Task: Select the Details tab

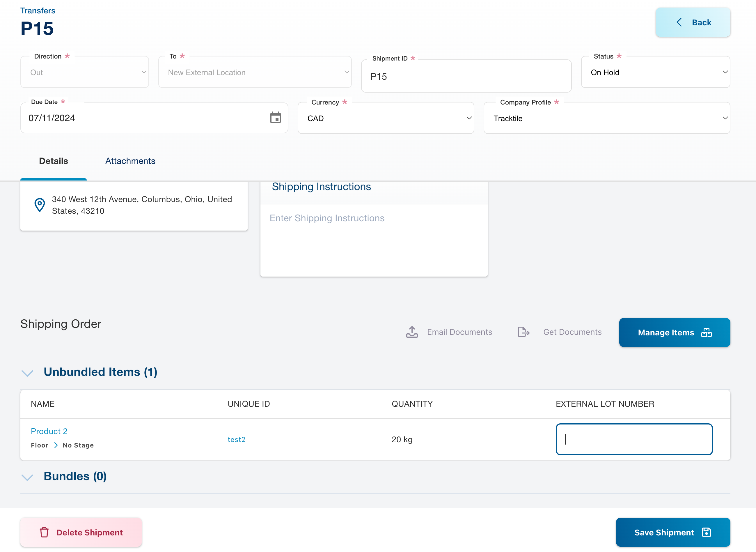Action: click(x=54, y=161)
